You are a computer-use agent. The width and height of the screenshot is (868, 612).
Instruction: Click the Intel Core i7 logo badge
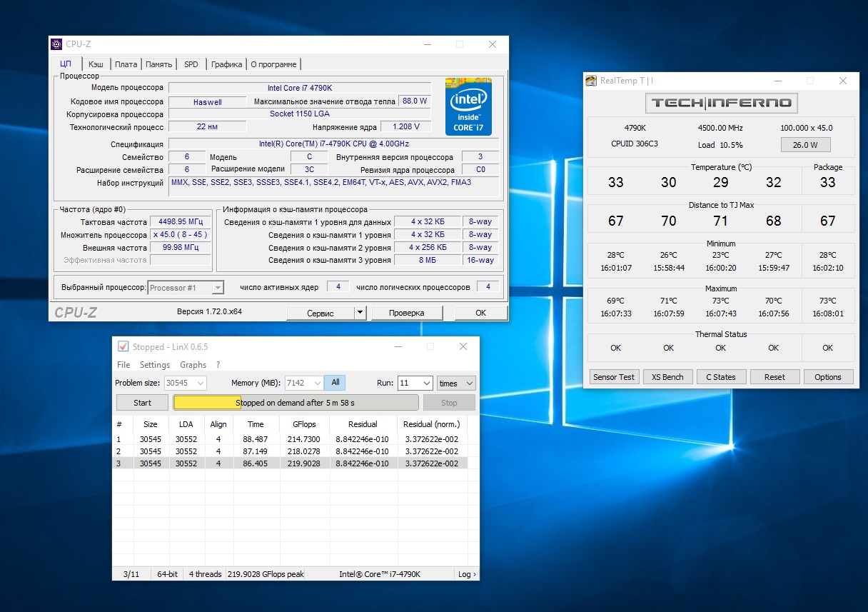(x=468, y=106)
